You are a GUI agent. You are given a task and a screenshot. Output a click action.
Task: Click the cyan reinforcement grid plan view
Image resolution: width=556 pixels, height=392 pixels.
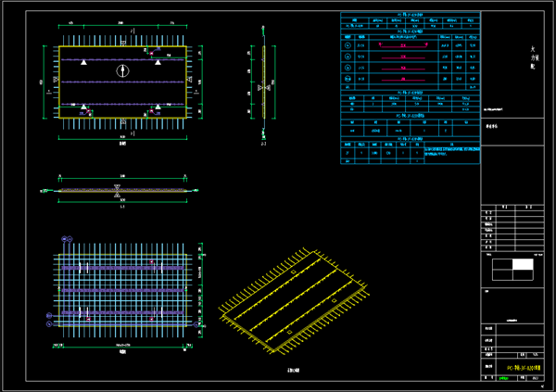[122, 290]
